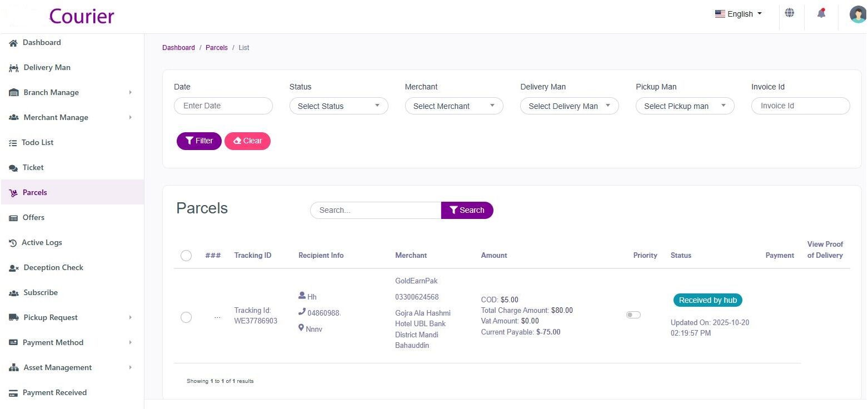Click the notification bell icon
Image resolution: width=868 pixels, height=409 pixels.
[821, 14]
